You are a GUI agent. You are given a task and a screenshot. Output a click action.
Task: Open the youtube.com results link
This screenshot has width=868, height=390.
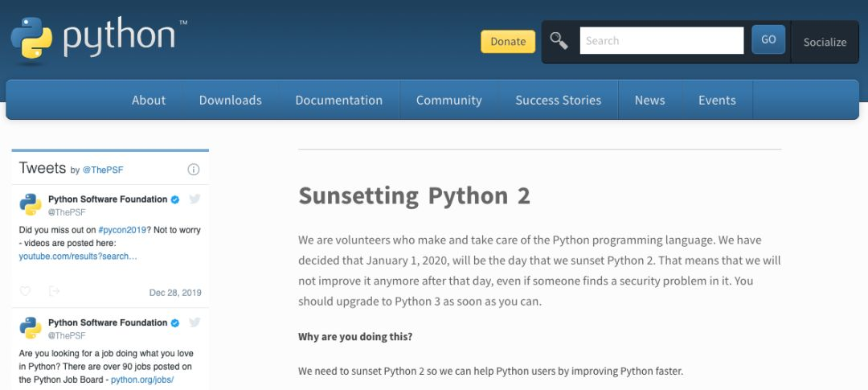click(x=78, y=256)
